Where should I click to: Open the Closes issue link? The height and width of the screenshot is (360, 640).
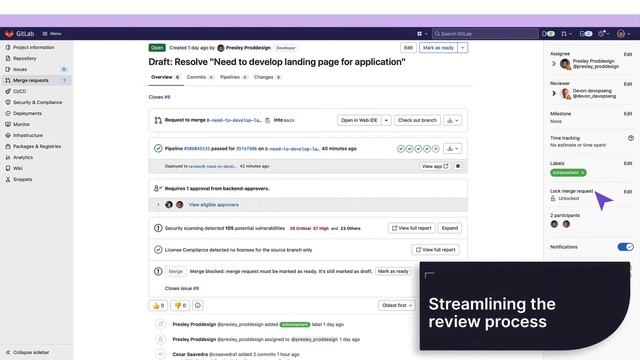point(167,97)
